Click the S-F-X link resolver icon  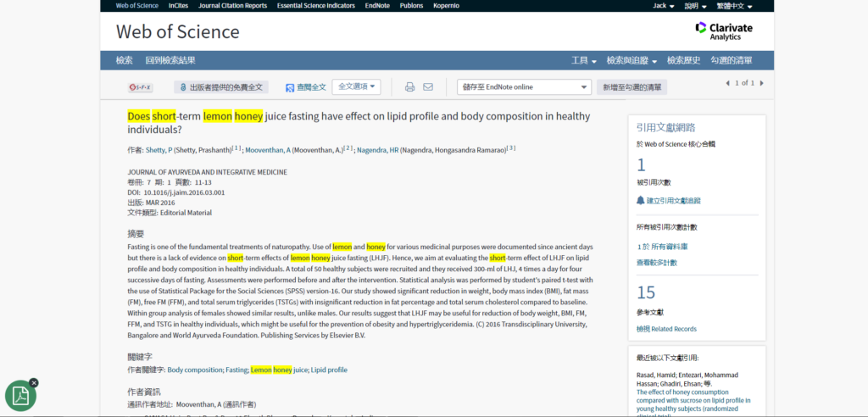[x=141, y=87]
